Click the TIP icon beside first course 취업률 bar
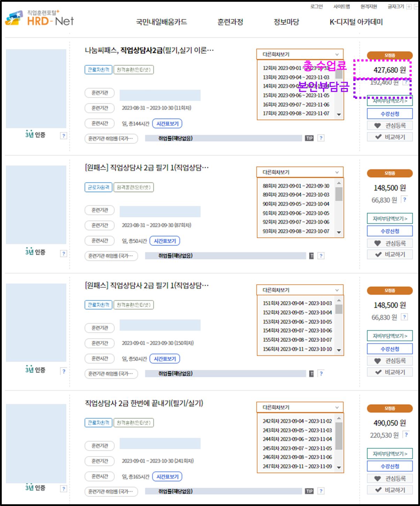The height and width of the screenshot is (506, 420). 309,138
